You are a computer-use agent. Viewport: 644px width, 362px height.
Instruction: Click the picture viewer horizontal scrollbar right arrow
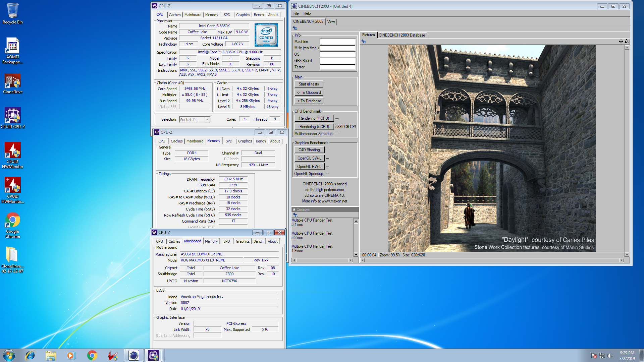click(x=621, y=260)
